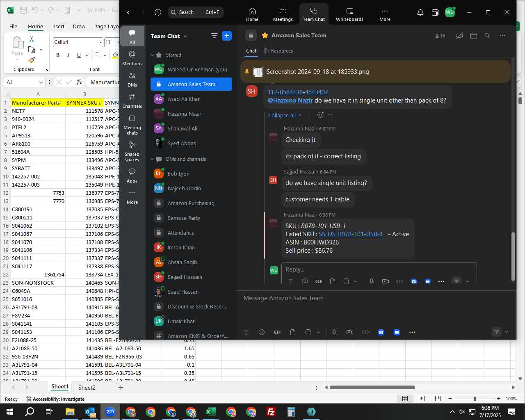Search within Amazon Sales Team chat

coord(487,36)
